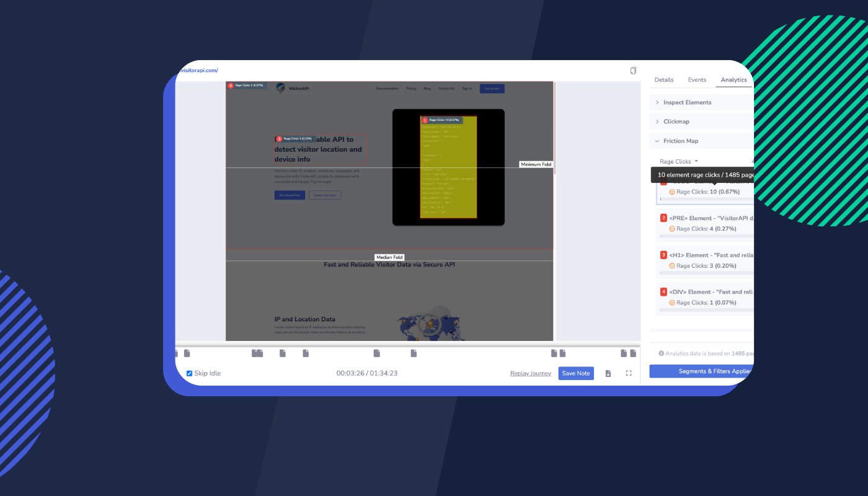Select the DIV Element friction card
Image resolution: width=868 pixels, height=496 pixels.
(x=705, y=298)
